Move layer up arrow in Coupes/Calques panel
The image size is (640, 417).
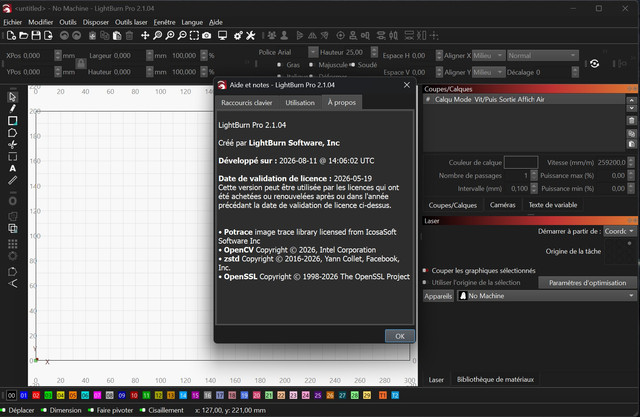click(x=631, y=100)
